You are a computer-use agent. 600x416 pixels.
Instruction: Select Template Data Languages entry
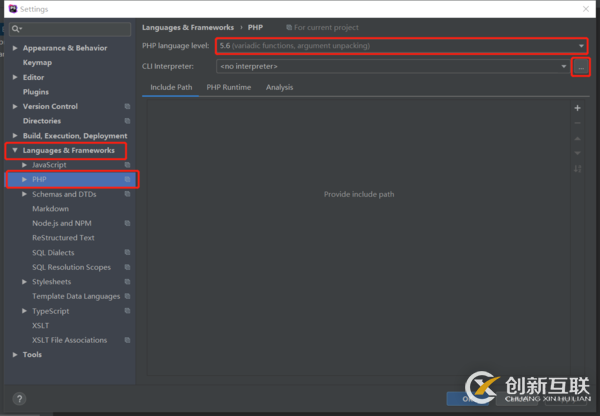[76, 296]
